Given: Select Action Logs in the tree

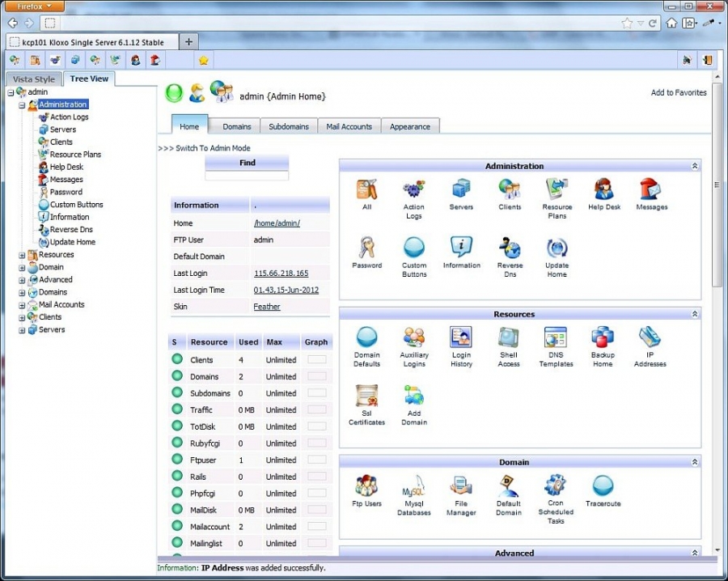Looking at the screenshot, I should (x=70, y=117).
